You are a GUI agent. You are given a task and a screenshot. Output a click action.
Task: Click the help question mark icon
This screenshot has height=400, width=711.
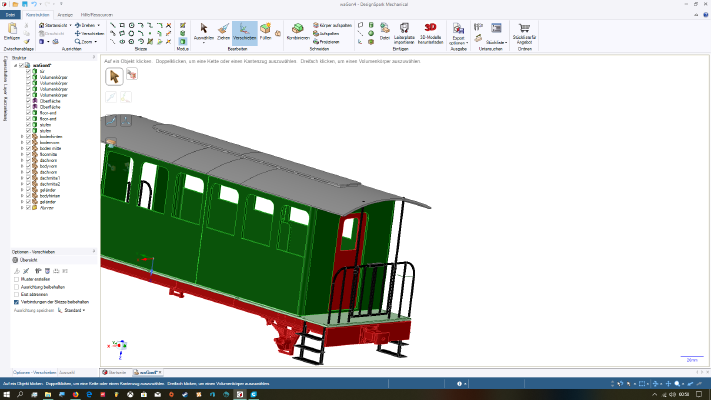click(x=706, y=15)
